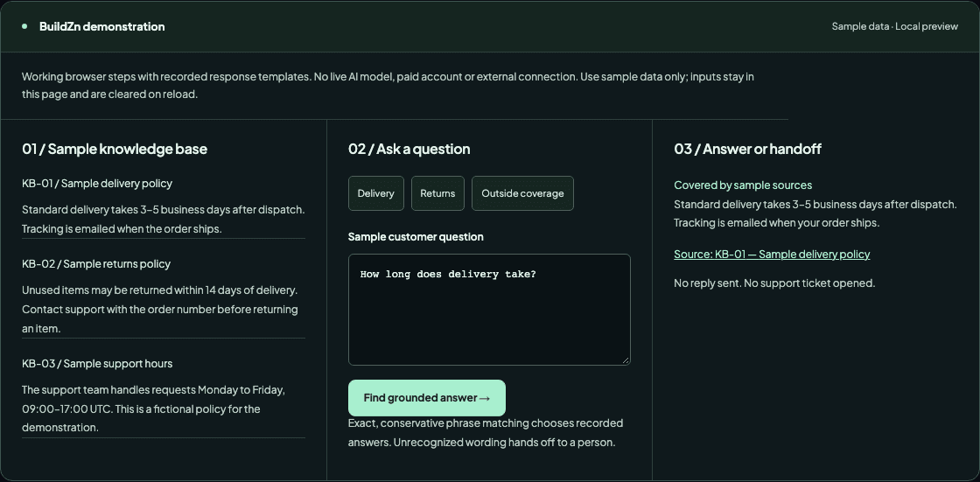This screenshot has width=980, height=482.
Task: Click the Sample customer question label
Action: pyautogui.click(x=416, y=237)
